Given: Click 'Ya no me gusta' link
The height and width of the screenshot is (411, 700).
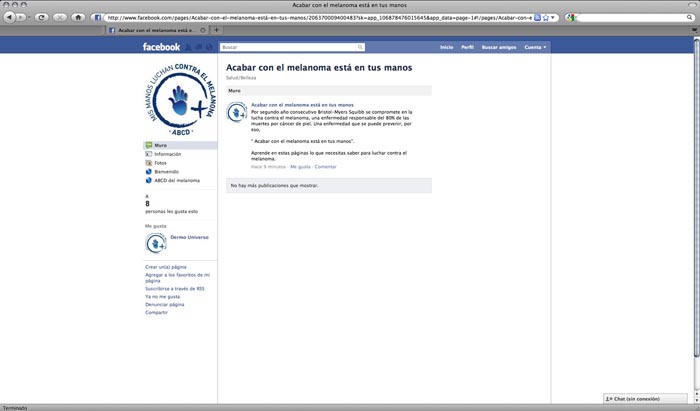Looking at the screenshot, I should (x=162, y=296).
